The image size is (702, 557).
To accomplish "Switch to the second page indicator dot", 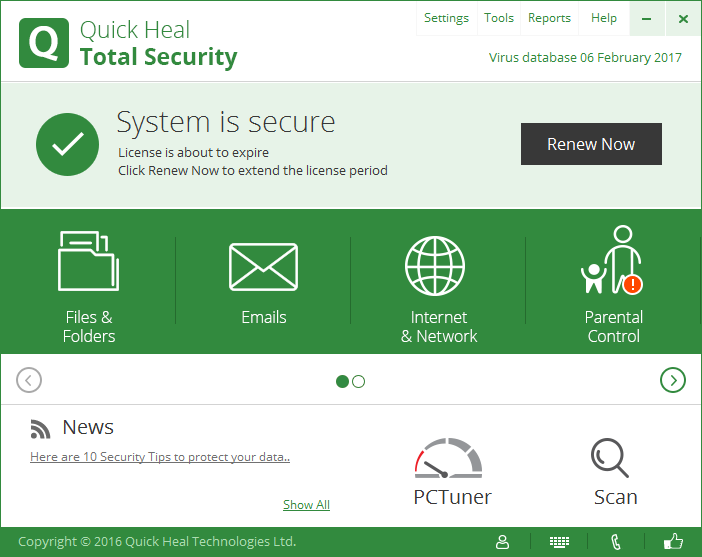I will click(x=359, y=381).
